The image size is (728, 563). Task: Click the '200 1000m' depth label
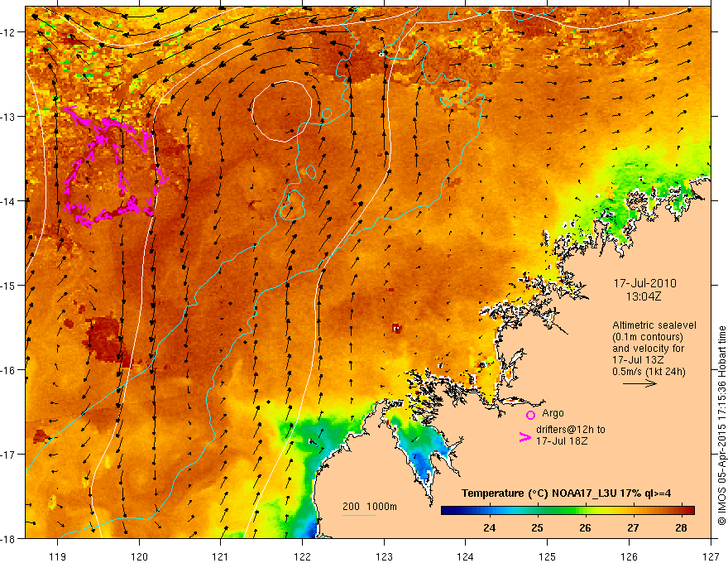(370, 507)
